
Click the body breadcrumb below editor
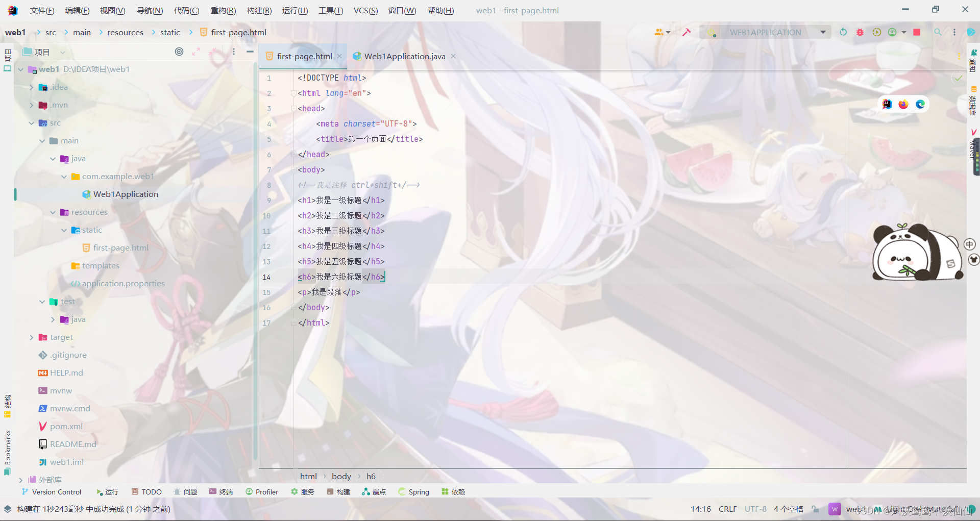[x=341, y=476]
